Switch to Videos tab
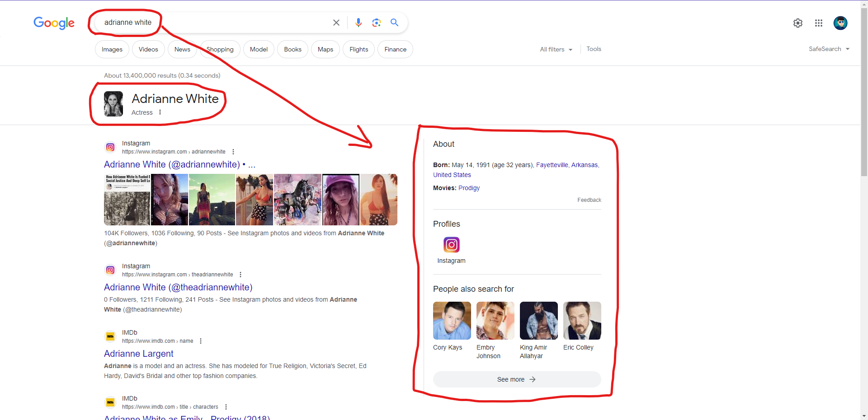The image size is (868, 420). (x=148, y=49)
